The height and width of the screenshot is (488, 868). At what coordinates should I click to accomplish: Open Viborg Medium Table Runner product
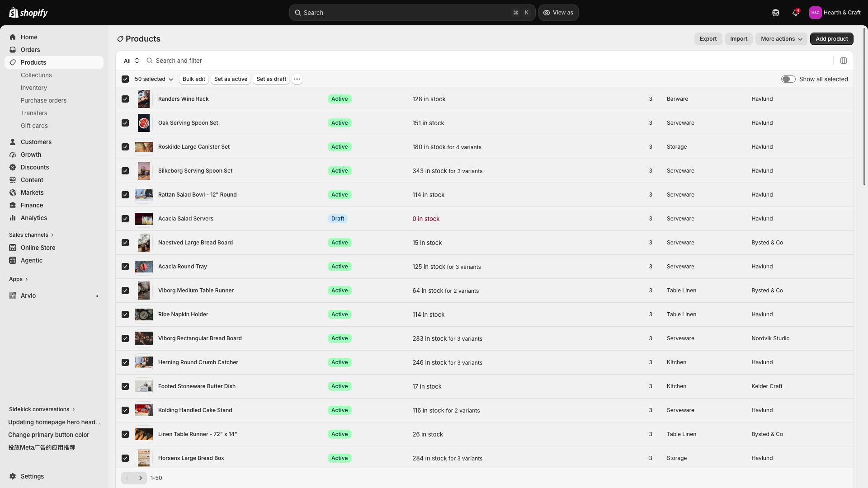tap(196, 291)
